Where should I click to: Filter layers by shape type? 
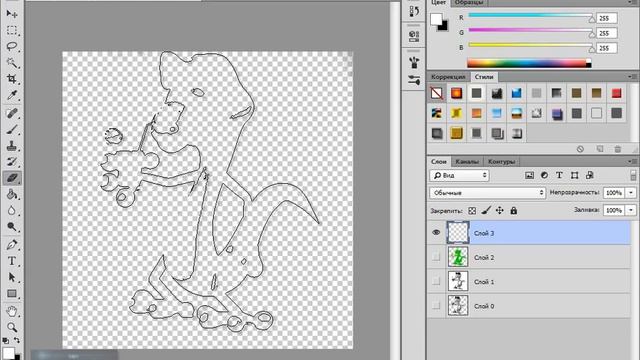[574, 176]
